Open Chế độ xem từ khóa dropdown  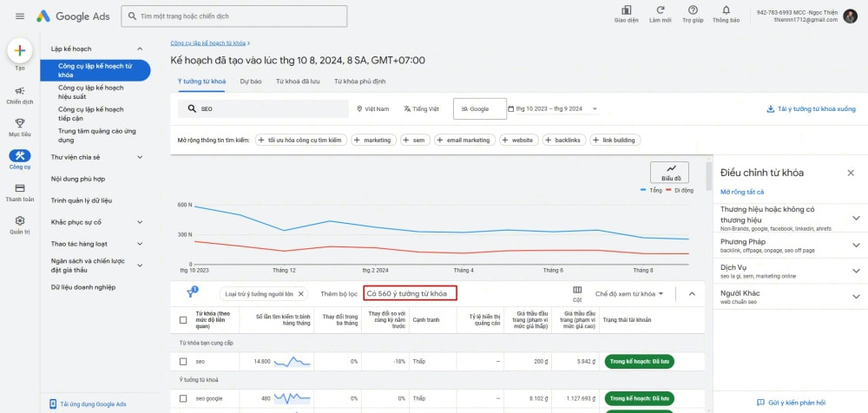[629, 294]
